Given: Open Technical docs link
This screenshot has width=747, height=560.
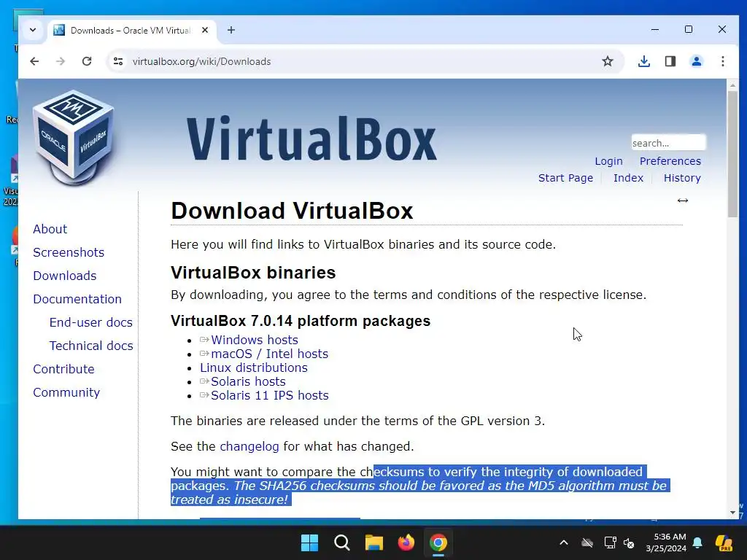Looking at the screenshot, I should (x=91, y=346).
